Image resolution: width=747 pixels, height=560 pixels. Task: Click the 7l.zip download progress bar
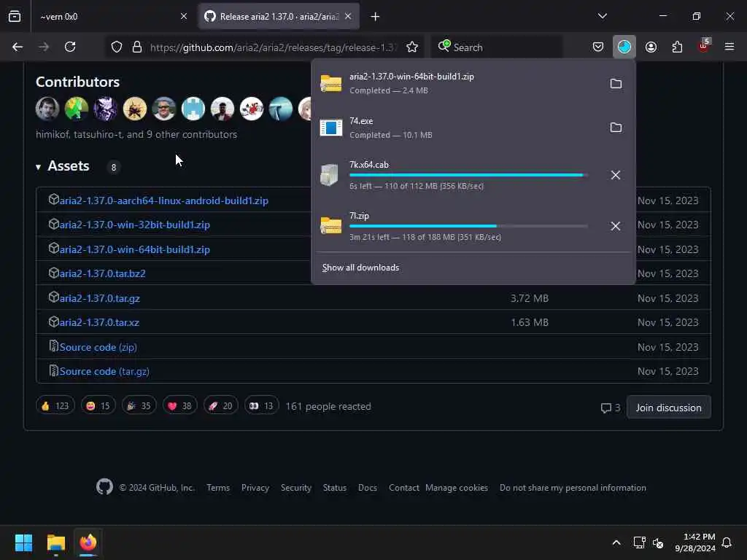click(x=468, y=226)
